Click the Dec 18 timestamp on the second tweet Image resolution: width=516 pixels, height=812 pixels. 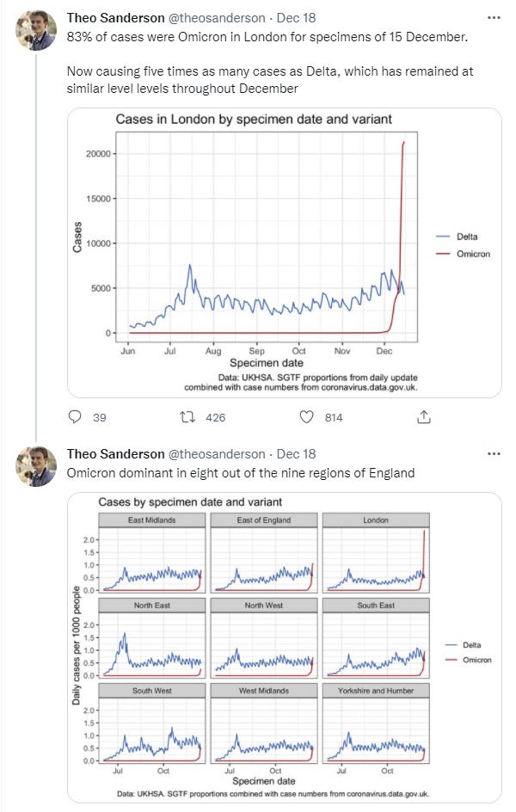point(296,454)
